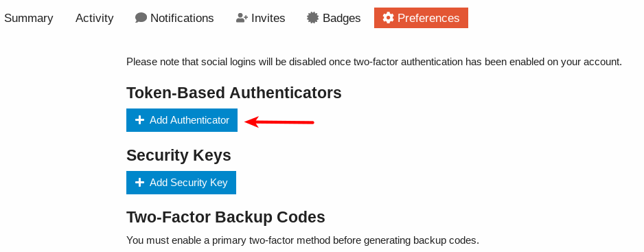Click the person-plus Invites icon
The width and height of the screenshot is (644, 252).
click(x=242, y=18)
